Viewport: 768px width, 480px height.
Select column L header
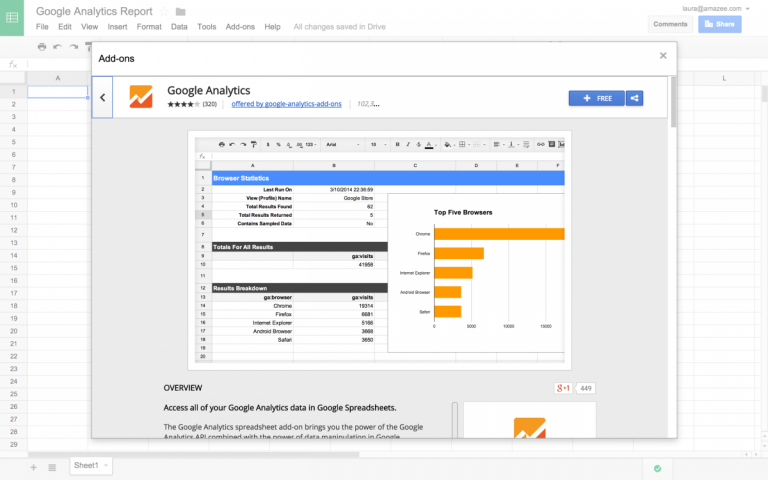pos(724,78)
